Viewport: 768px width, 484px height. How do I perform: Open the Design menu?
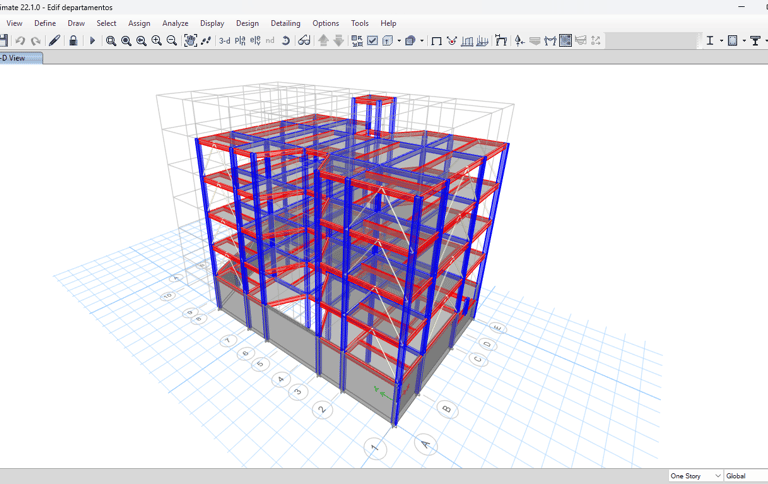coord(247,23)
